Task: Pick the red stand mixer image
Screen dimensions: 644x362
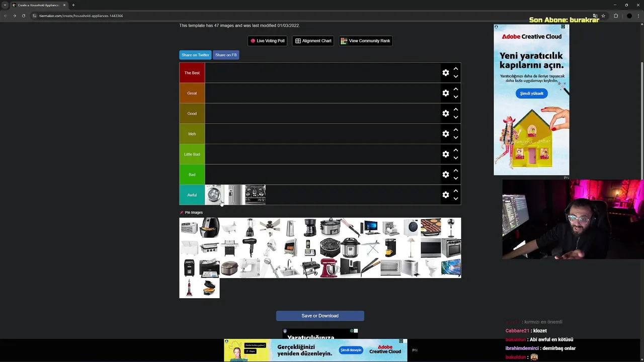Action: point(330,268)
